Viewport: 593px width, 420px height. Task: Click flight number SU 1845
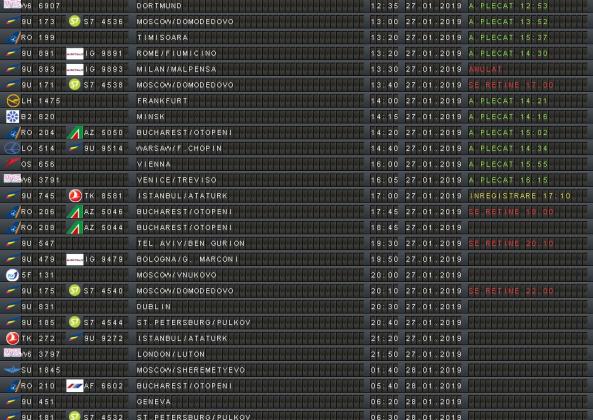(41, 370)
